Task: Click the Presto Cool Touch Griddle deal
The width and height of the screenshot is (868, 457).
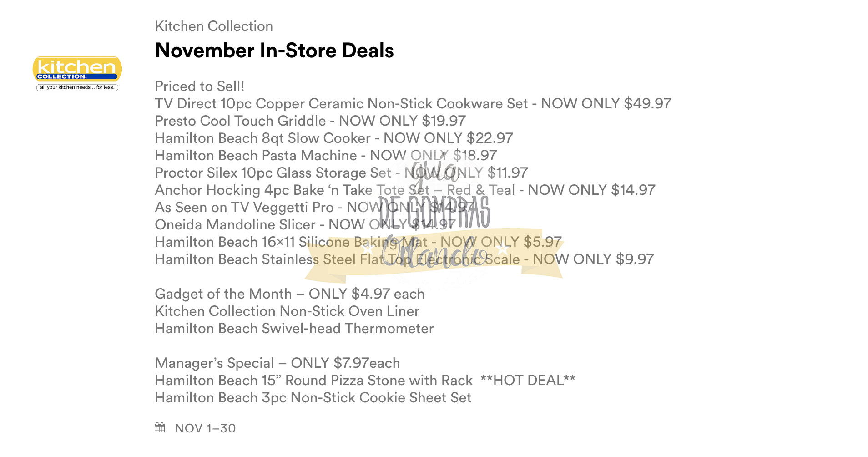Action: [x=310, y=121]
